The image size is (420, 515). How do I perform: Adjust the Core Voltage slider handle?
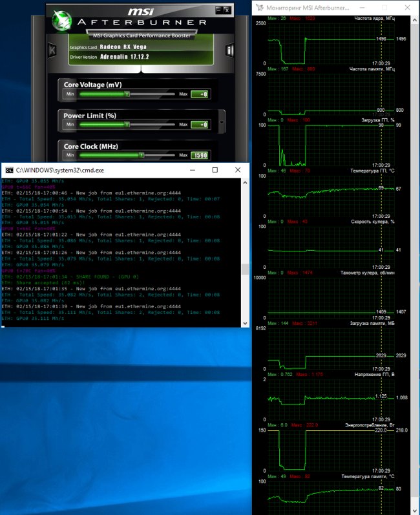coord(127,94)
